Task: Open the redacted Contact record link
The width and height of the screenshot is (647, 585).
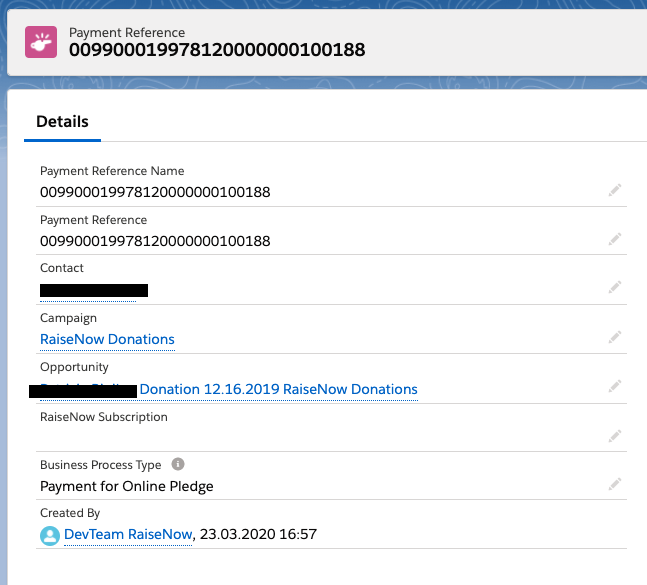Action: [94, 290]
